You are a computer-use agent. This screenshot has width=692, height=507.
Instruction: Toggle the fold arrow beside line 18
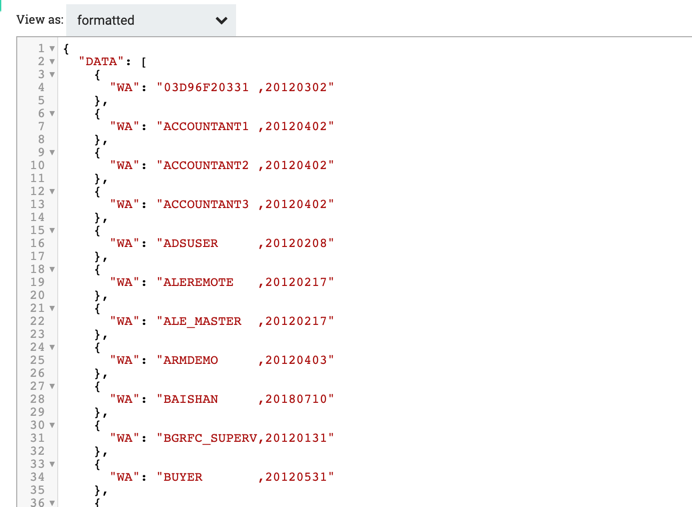click(x=52, y=270)
